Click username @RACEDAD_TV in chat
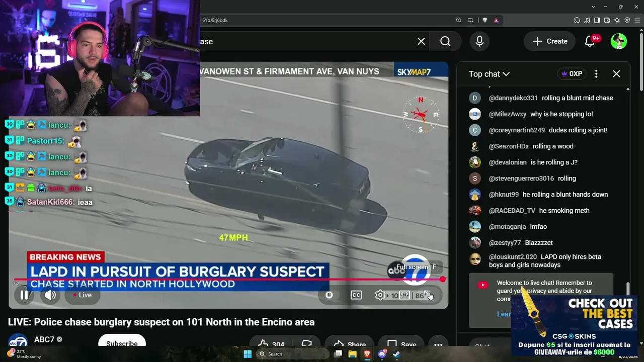 click(x=512, y=211)
